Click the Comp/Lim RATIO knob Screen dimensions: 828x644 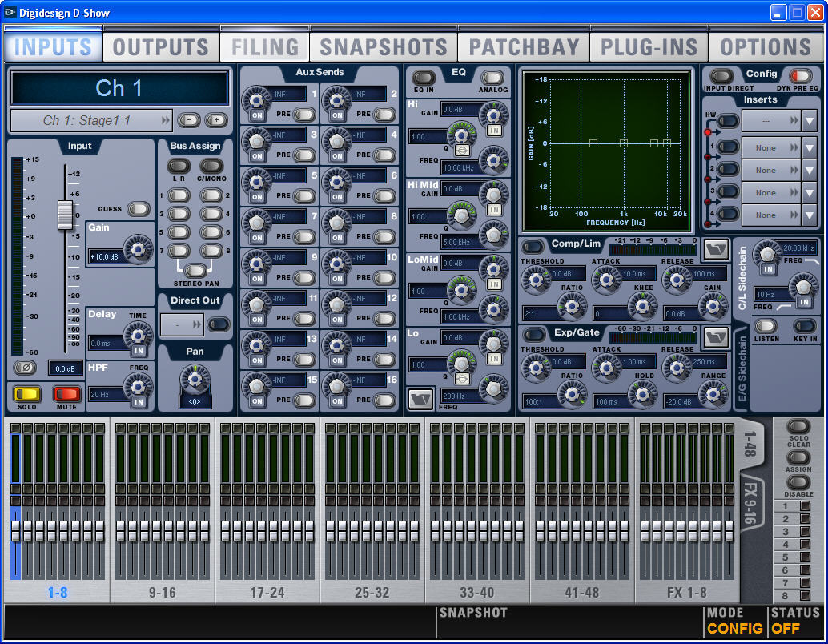(572, 305)
